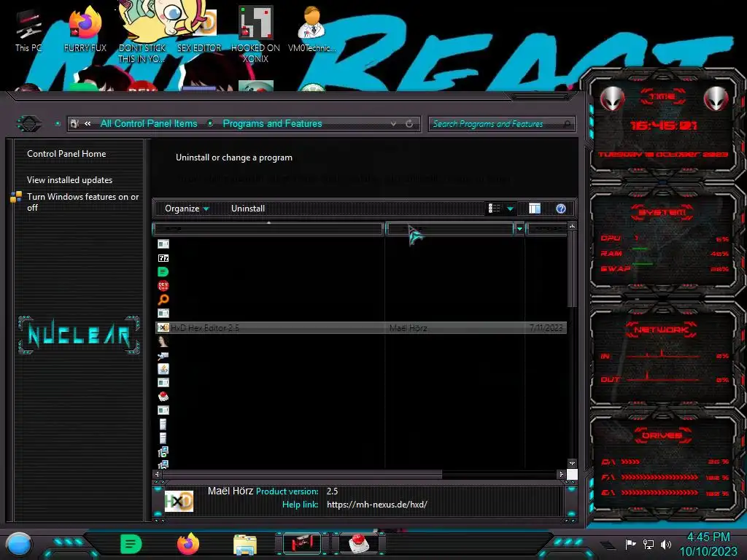This screenshot has height=560, width=747.
Task: Open volume speaker tray icon
Action: (x=666, y=544)
